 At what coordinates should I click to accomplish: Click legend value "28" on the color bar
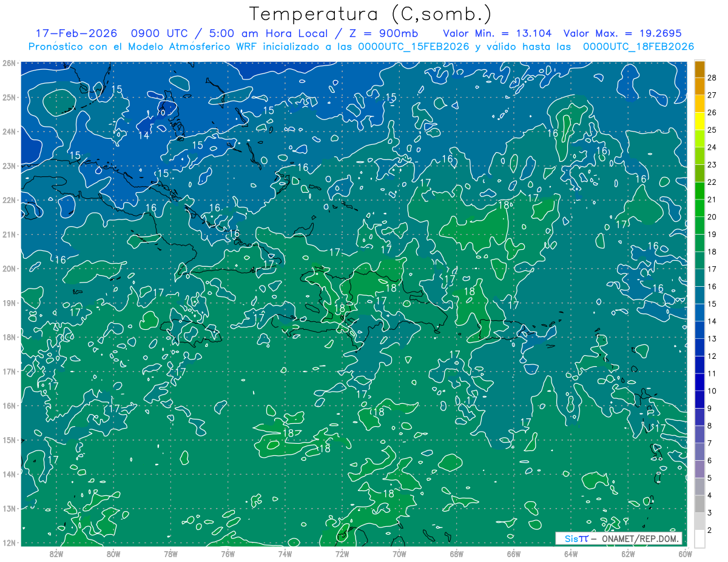tap(712, 78)
